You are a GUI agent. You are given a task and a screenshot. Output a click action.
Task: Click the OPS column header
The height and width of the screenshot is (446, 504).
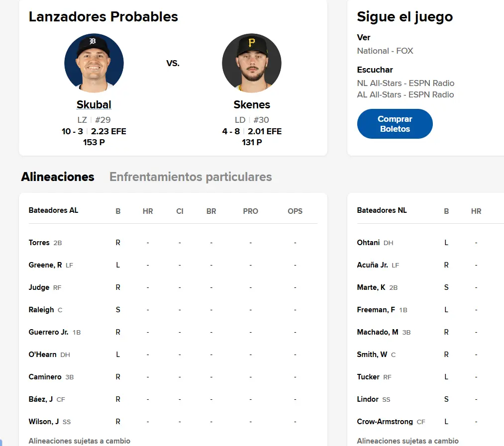pos(295,211)
